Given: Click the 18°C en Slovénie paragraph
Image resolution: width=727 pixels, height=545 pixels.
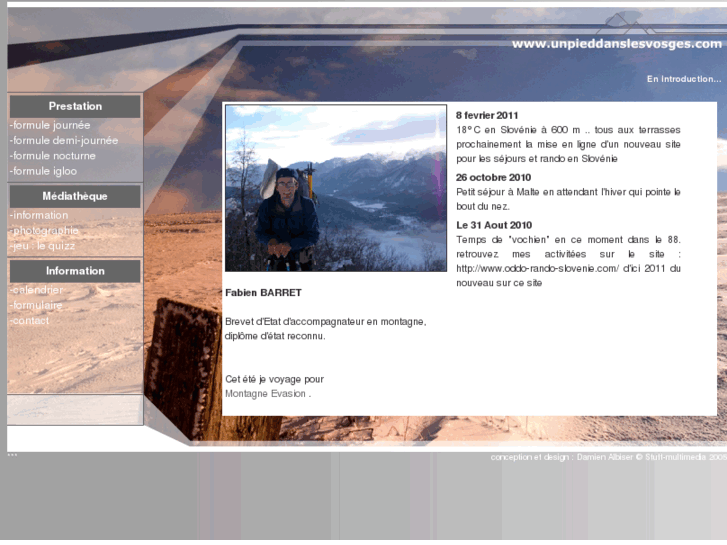Looking at the screenshot, I should coord(568,144).
